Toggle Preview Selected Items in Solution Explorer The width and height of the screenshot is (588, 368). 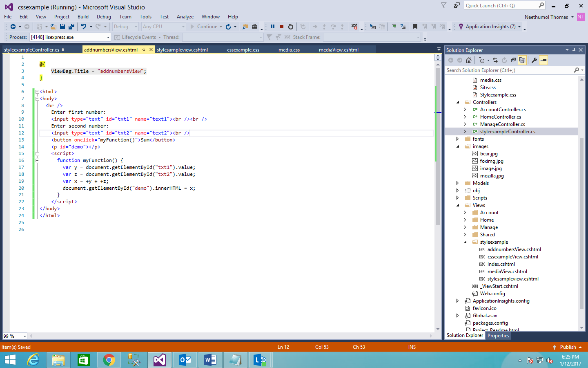tap(543, 60)
